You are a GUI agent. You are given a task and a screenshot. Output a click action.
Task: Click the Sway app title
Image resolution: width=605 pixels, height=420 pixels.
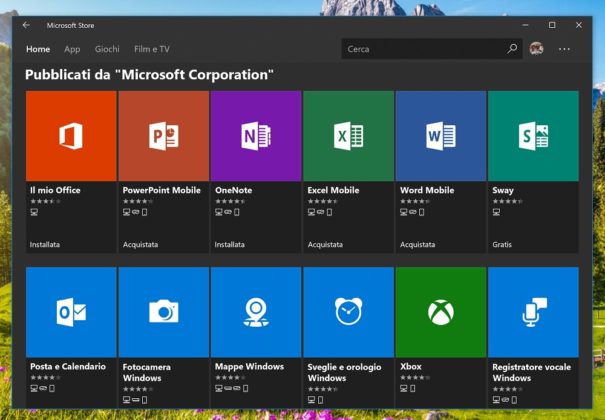(x=503, y=190)
